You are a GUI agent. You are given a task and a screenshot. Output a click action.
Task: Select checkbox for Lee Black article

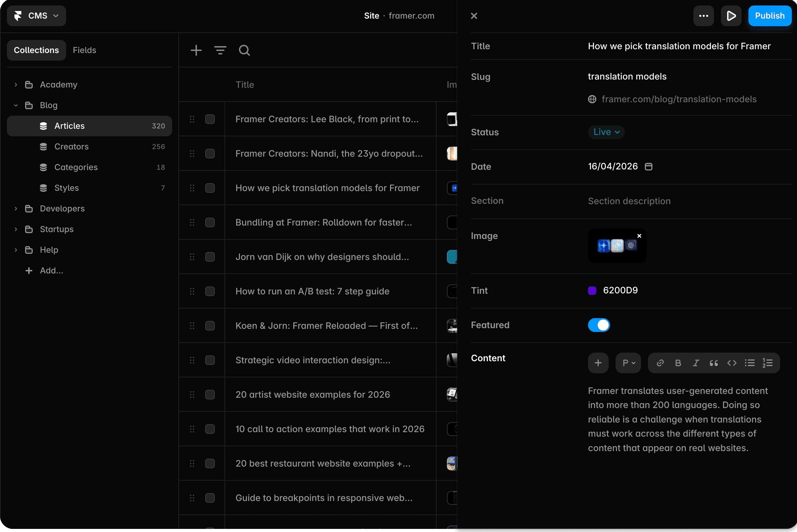(210, 119)
